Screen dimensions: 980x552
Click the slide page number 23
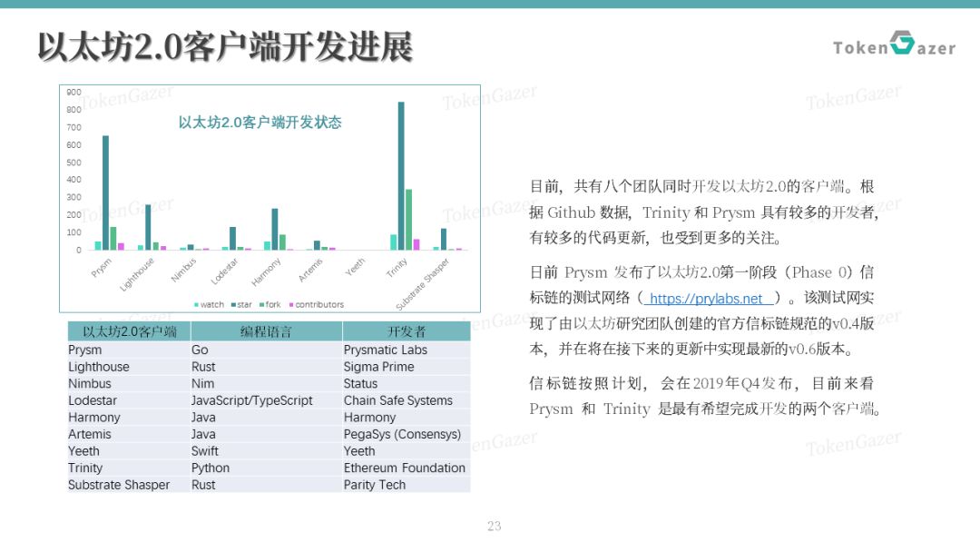coord(495,526)
